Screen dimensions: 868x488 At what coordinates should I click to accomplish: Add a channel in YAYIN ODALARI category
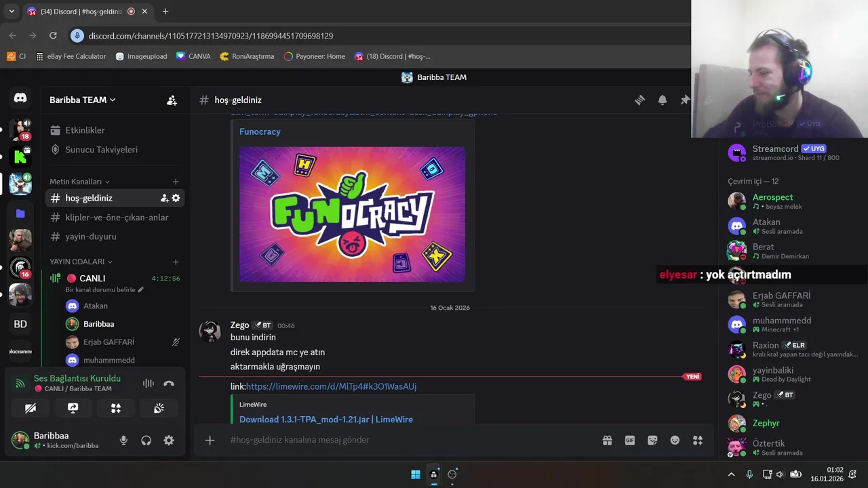point(176,262)
